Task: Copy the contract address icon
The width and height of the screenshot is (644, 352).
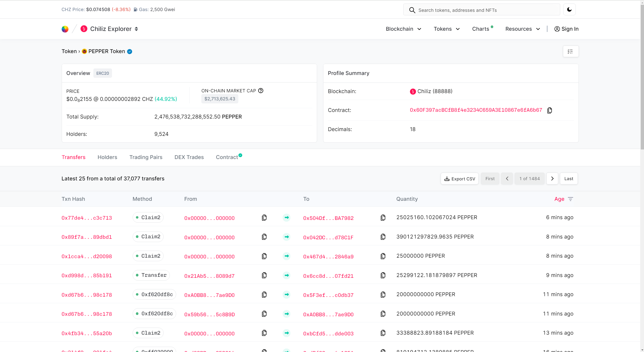Action: click(550, 110)
